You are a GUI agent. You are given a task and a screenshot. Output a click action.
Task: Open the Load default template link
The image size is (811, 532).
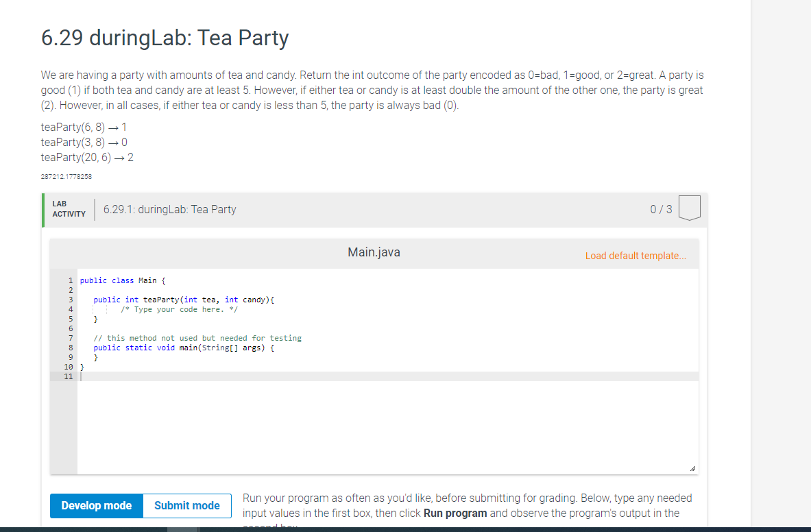pyautogui.click(x=635, y=255)
